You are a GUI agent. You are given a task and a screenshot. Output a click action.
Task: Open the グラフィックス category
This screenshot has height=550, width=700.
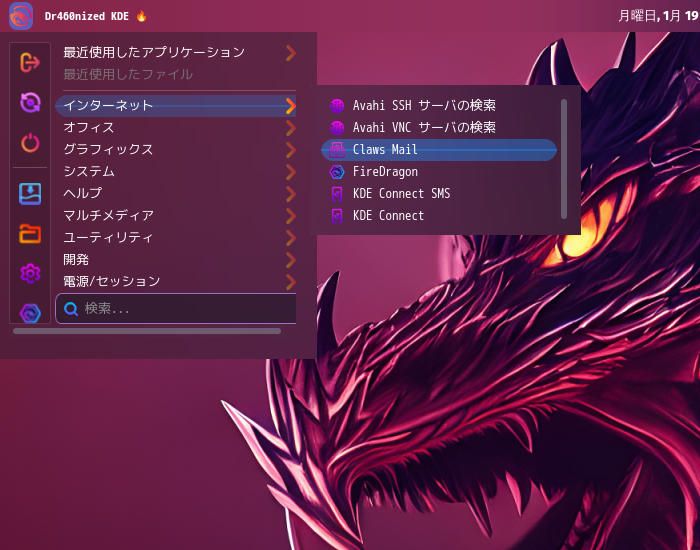(x=175, y=150)
